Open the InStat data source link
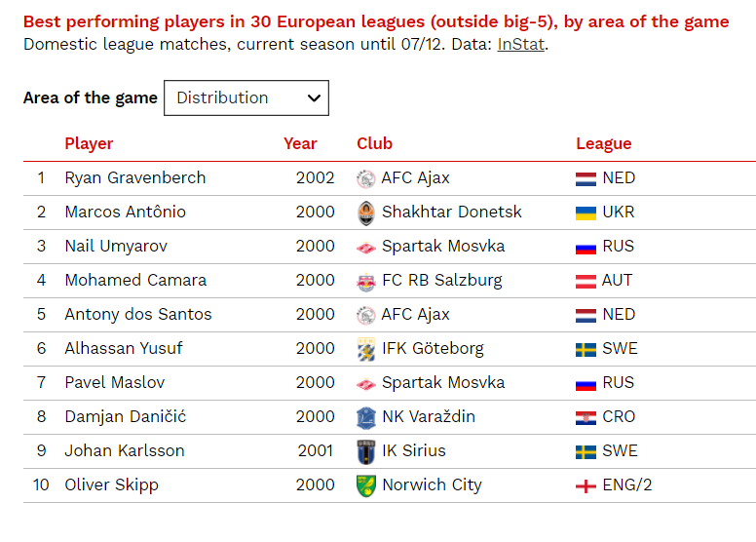 [x=520, y=45]
